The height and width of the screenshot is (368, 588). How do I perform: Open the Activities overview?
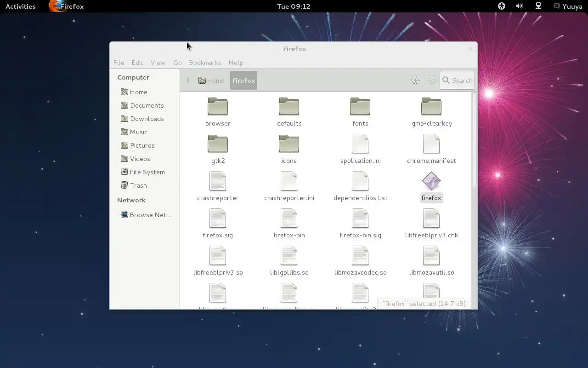coord(21,6)
